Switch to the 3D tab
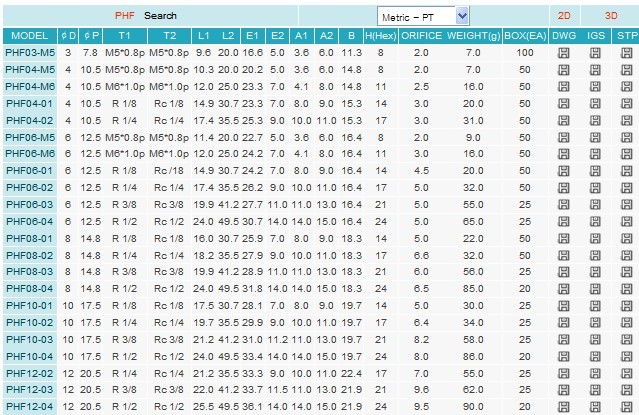The height and width of the screenshot is (415, 639). coord(611,16)
